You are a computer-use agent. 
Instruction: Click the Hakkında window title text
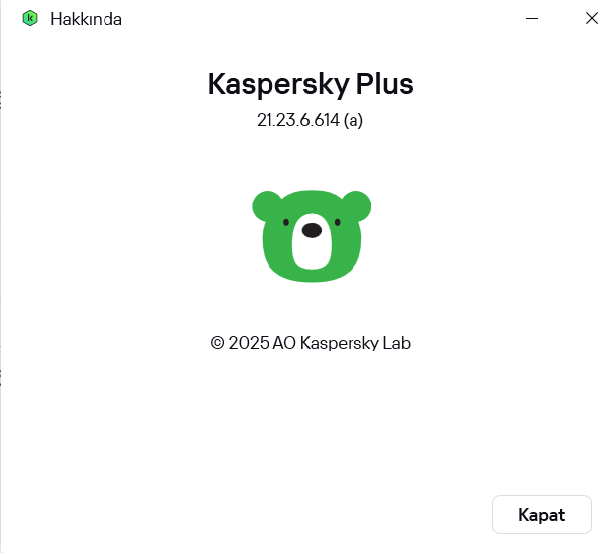click(86, 19)
